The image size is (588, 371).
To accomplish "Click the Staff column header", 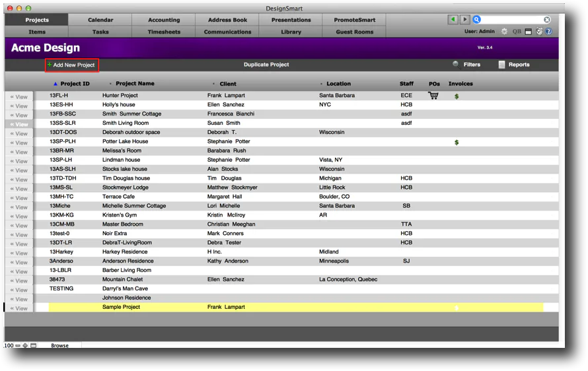I will 406,84.
